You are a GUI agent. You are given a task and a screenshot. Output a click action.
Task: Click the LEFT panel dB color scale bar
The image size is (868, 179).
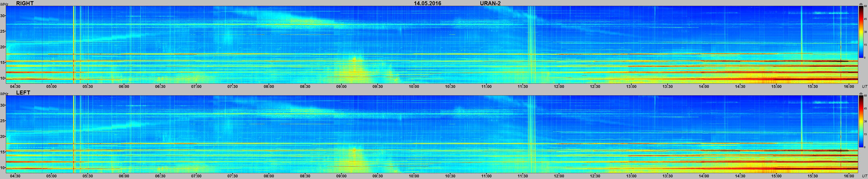click(x=861, y=122)
